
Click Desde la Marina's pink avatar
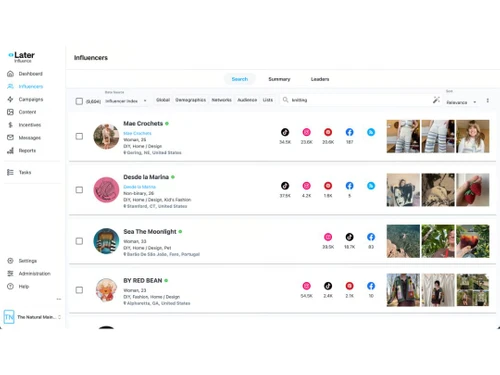point(106,190)
